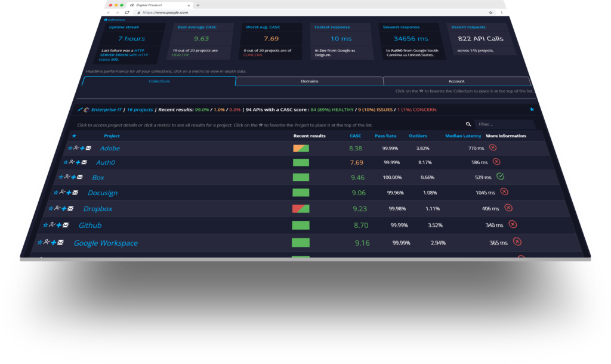
Task: Click the user icon in the Box row
Action: (67, 177)
